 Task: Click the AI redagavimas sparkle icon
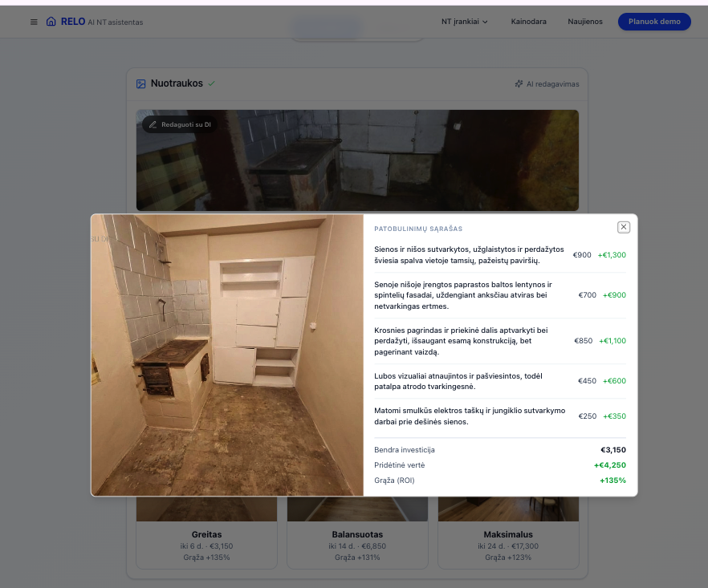coord(519,83)
